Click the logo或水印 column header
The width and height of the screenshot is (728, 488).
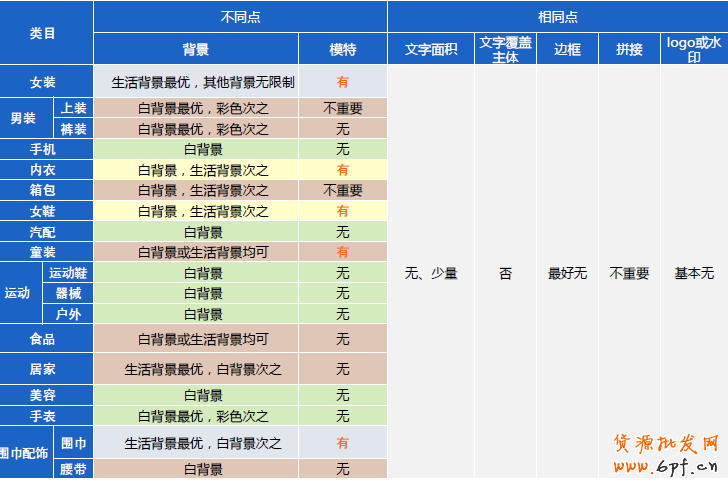click(693, 49)
